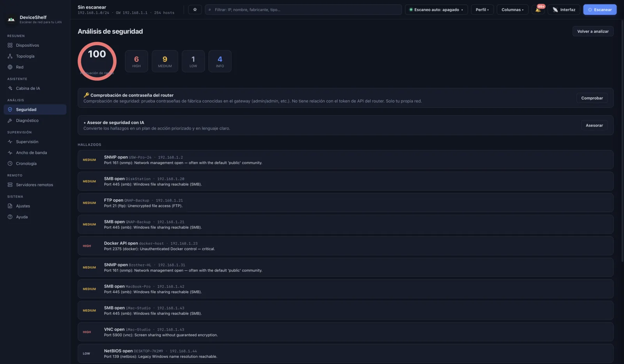The width and height of the screenshot is (624, 364).
Task: Click the 192.168.1.23 IP address
Action: click(x=184, y=244)
